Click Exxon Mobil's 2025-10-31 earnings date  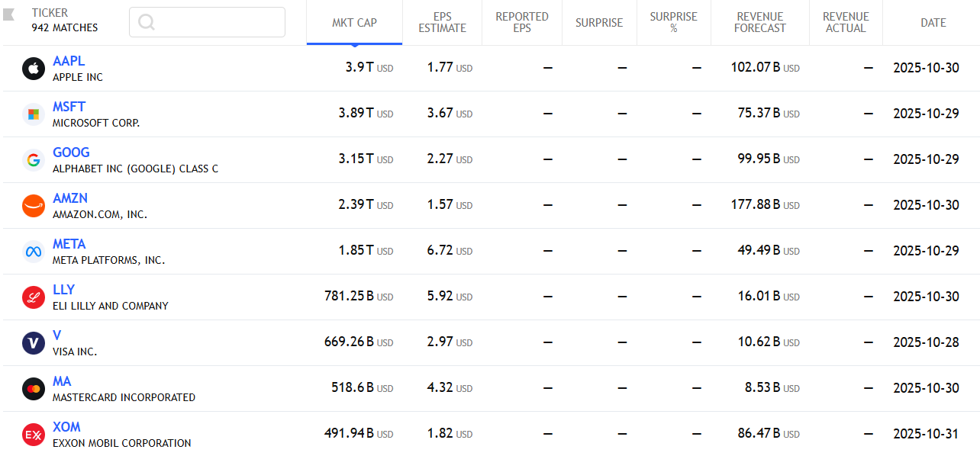coord(926,434)
